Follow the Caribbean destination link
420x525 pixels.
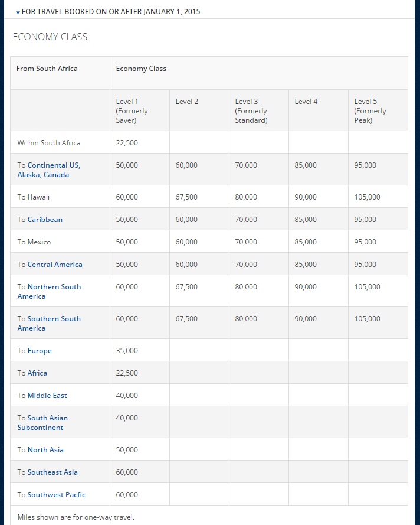click(x=45, y=220)
